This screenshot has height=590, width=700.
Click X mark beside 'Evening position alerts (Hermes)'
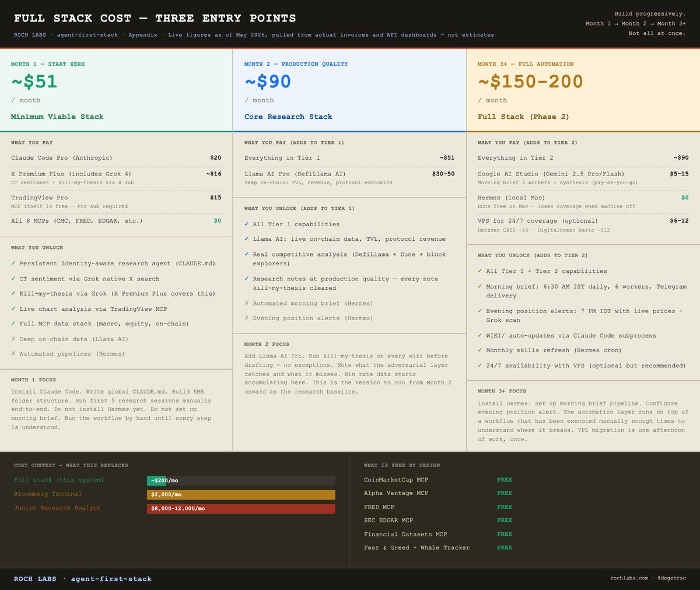point(247,318)
